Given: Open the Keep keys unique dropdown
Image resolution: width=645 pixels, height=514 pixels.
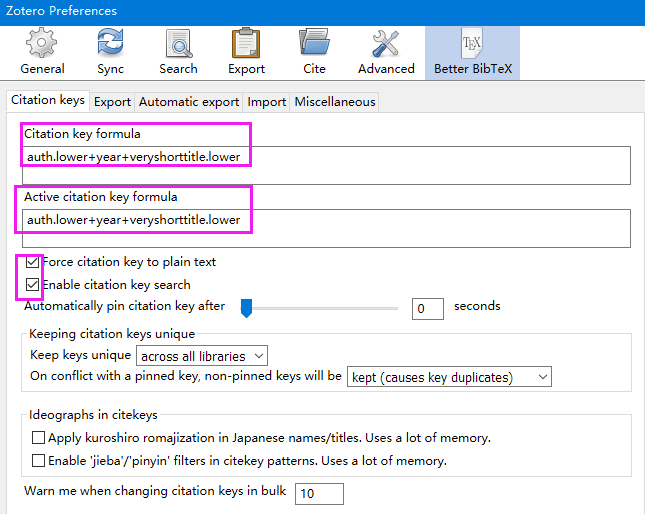Looking at the screenshot, I should pyautogui.click(x=202, y=356).
